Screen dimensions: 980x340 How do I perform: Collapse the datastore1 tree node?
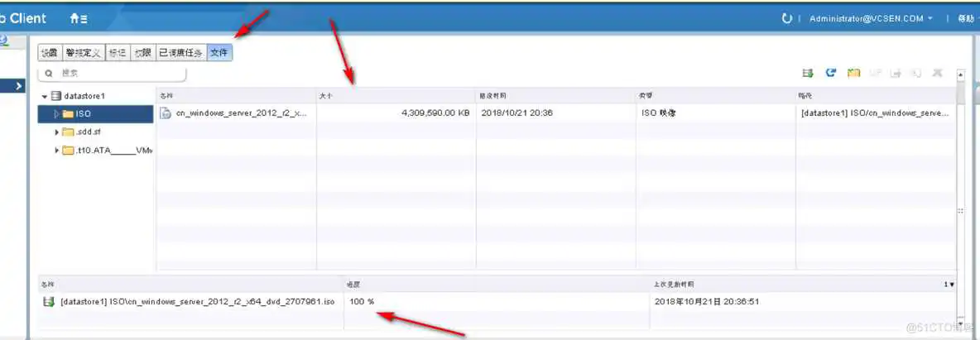pyautogui.click(x=45, y=96)
